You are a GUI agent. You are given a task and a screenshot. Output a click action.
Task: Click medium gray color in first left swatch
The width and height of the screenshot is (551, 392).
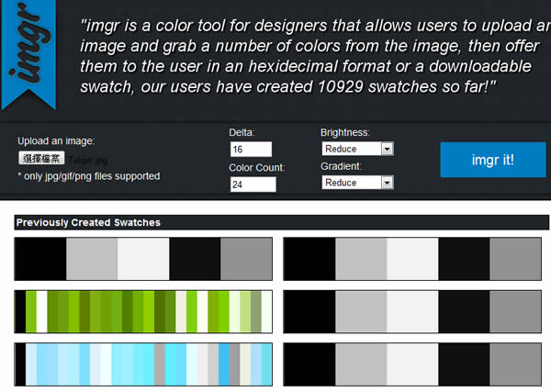[245, 259]
